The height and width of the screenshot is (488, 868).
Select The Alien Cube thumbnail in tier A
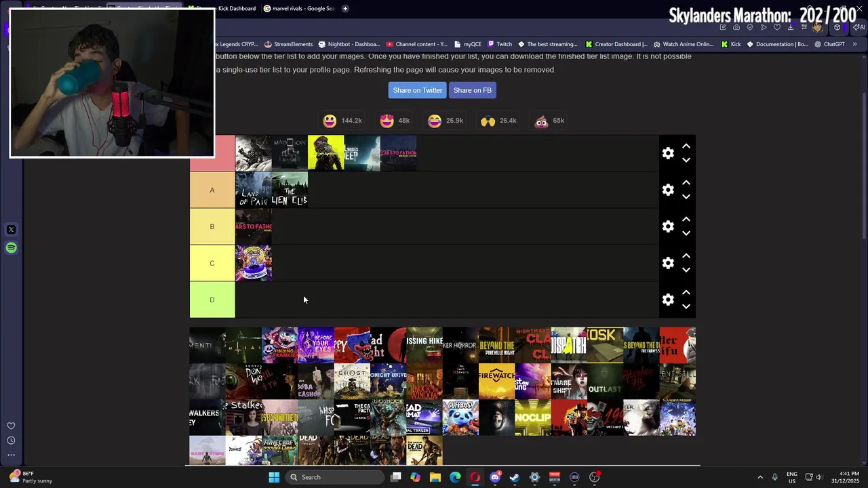pyautogui.click(x=290, y=190)
